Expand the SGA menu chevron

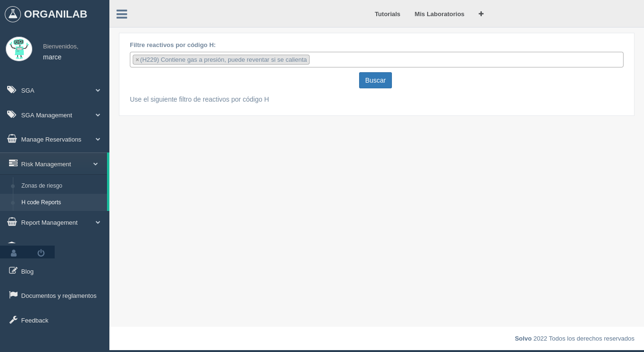[98, 90]
